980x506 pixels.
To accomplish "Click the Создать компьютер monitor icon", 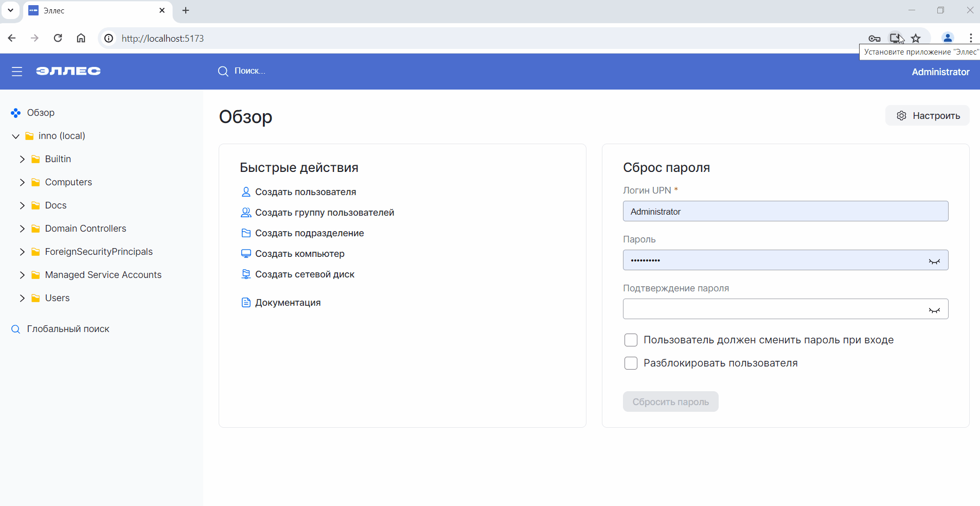I will (x=246, y=253).
